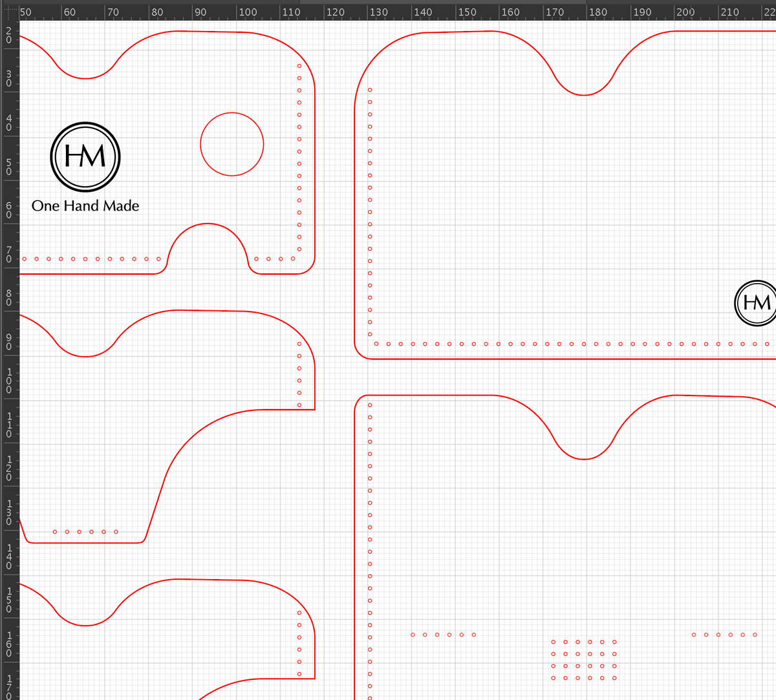Select the "One Hand Made" text object
This screenshot has width=776, height=700.
click(85, 206)
